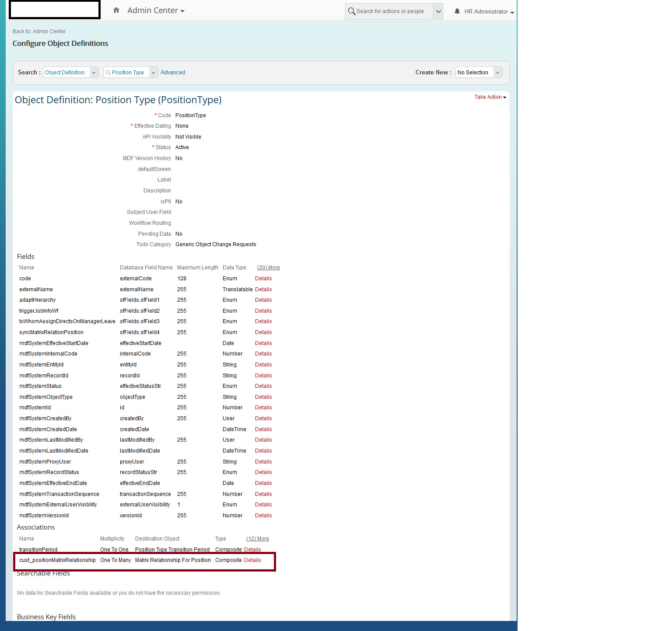Select Matrix Relationship For Position destination
672x631 pixels.
173,560
